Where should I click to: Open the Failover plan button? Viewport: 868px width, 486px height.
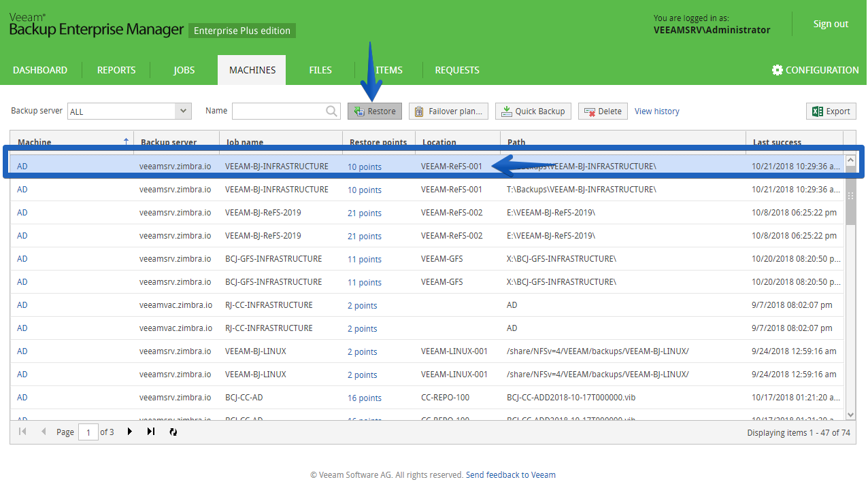(x=448, y=111)
